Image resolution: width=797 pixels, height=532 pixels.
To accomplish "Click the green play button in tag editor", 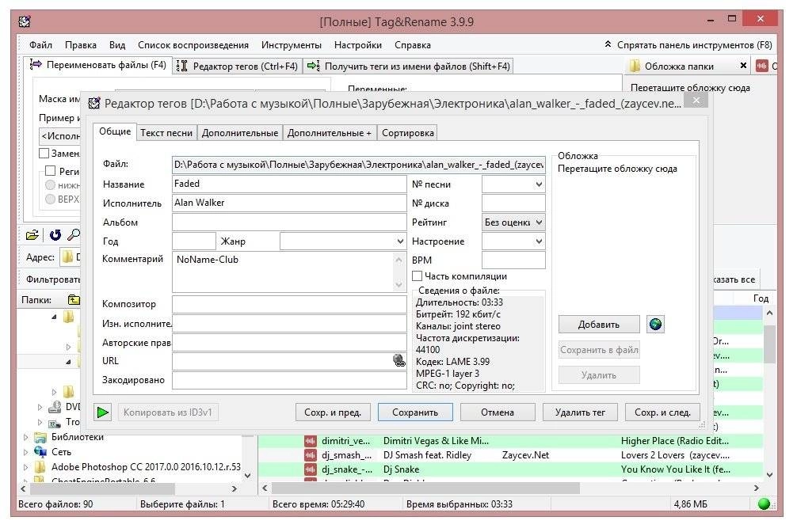I will click(x=102, y=412).
